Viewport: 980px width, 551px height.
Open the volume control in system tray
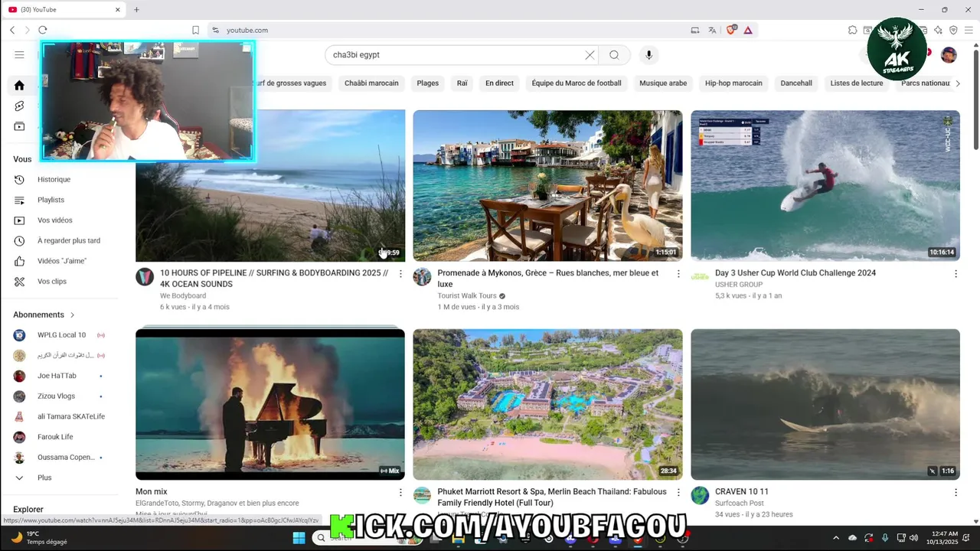(x=913, y=537)
